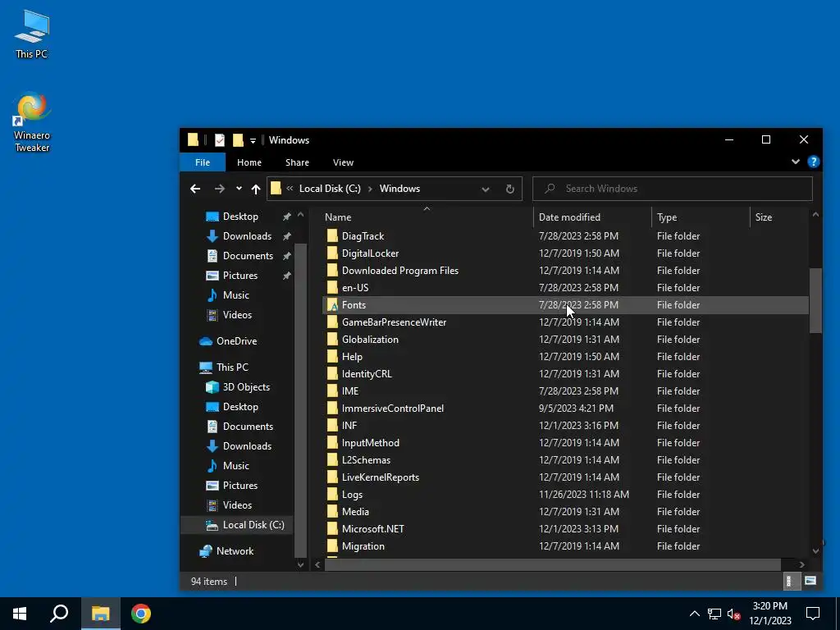Select the DigitalLocker folder
The width and height of the screenshot is (840, 630).
(370, 253)
